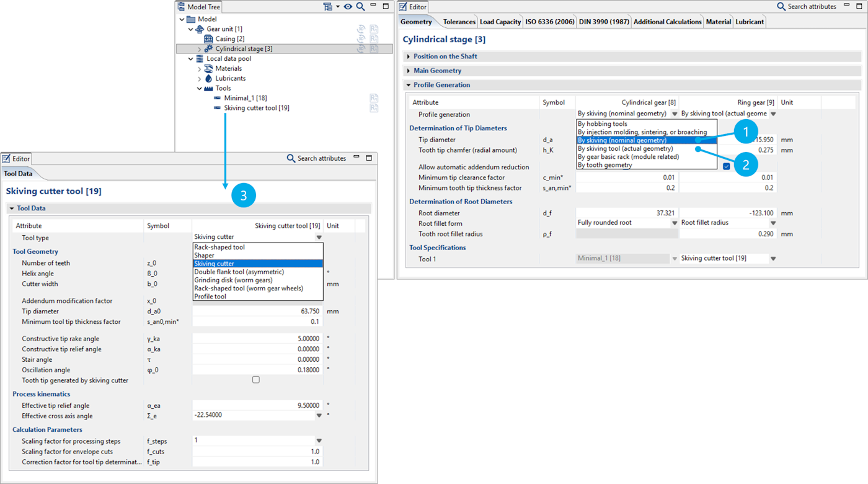
Task: Uncheck Allow automatic addendum reduction checkbox
Action: pos(726,166)
